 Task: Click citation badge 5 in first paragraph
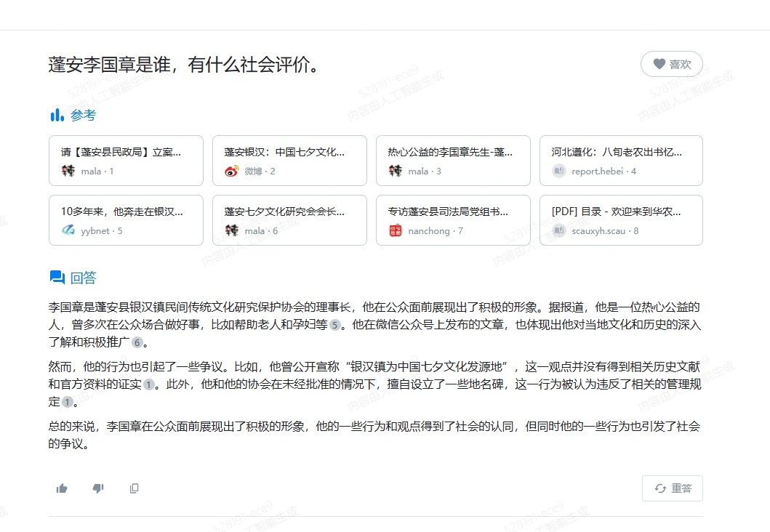(x=334, y=325)
